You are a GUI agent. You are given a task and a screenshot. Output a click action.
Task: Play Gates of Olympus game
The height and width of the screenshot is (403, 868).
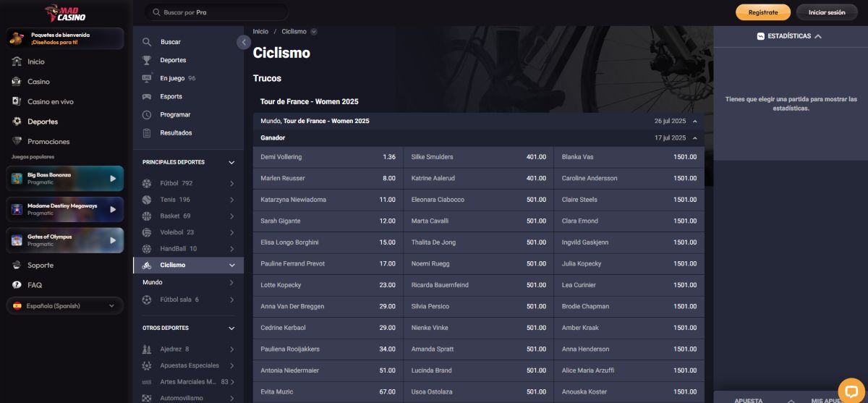tap(112, 240)
